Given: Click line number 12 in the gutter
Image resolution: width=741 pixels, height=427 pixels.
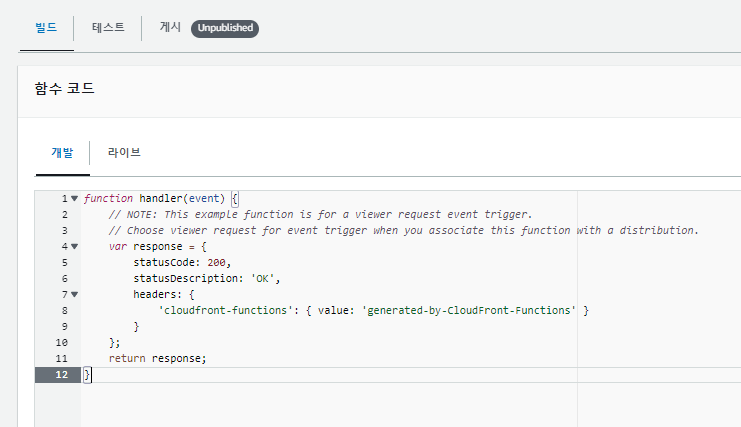Looking at the screenshot, I should pyautogui.click(x=62, y=374).
